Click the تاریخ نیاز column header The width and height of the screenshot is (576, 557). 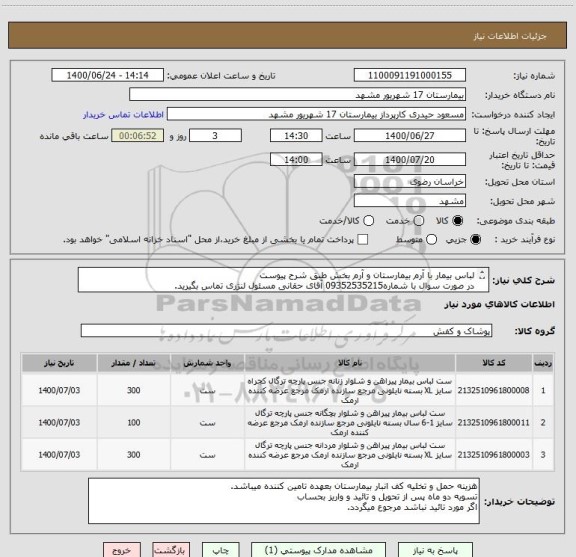pos(59,363)
